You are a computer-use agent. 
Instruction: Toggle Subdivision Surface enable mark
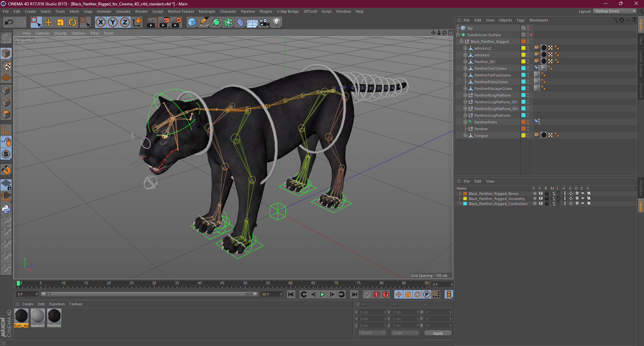coord(531,35)
